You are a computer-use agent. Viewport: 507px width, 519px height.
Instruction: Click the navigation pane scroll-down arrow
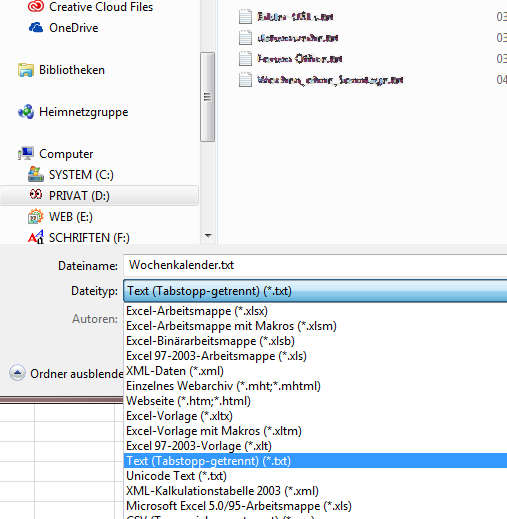[x=208, y=236]
